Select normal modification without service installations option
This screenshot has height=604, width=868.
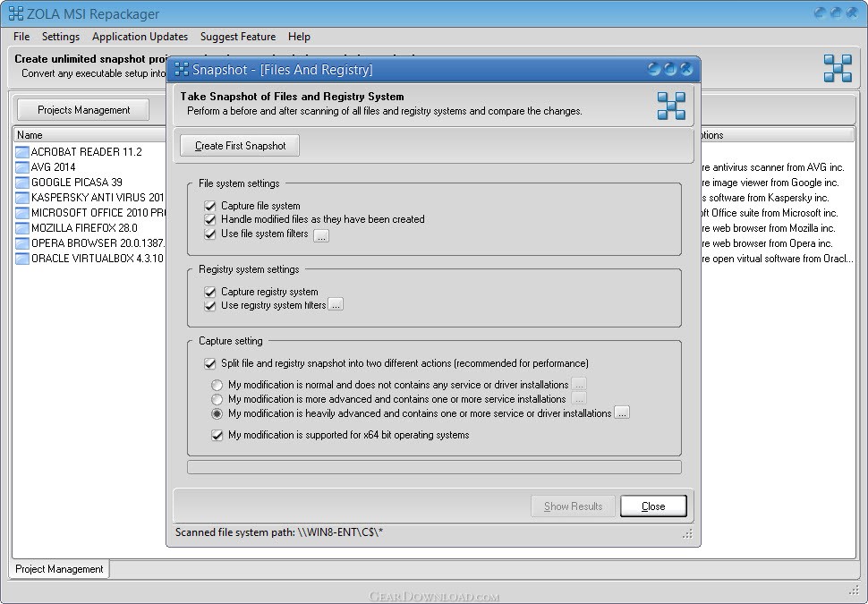(x=217, y=385)
